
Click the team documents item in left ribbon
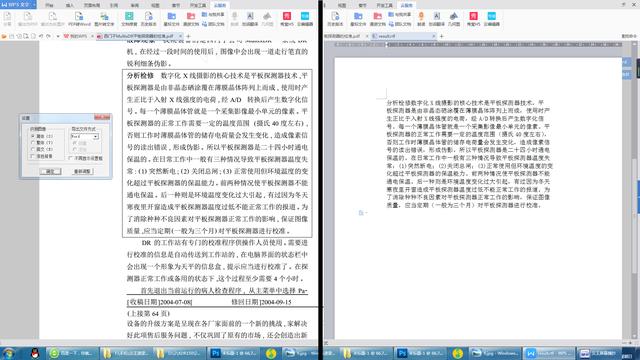click(x=213, y=24)
